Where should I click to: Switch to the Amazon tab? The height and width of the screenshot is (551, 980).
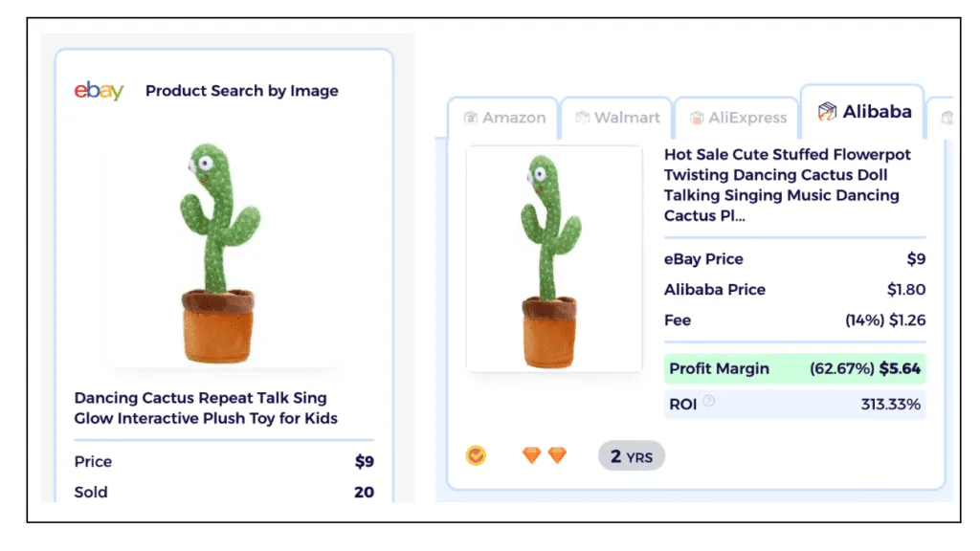tap(504, 118)
